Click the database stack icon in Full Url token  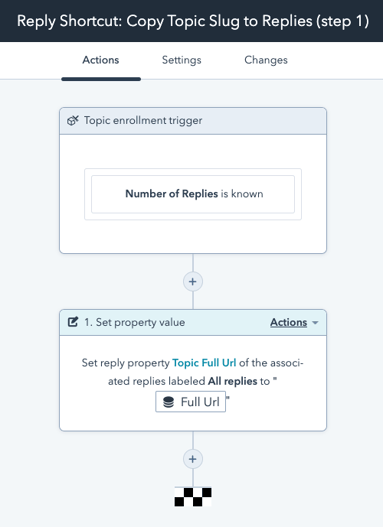pos(168,402)
